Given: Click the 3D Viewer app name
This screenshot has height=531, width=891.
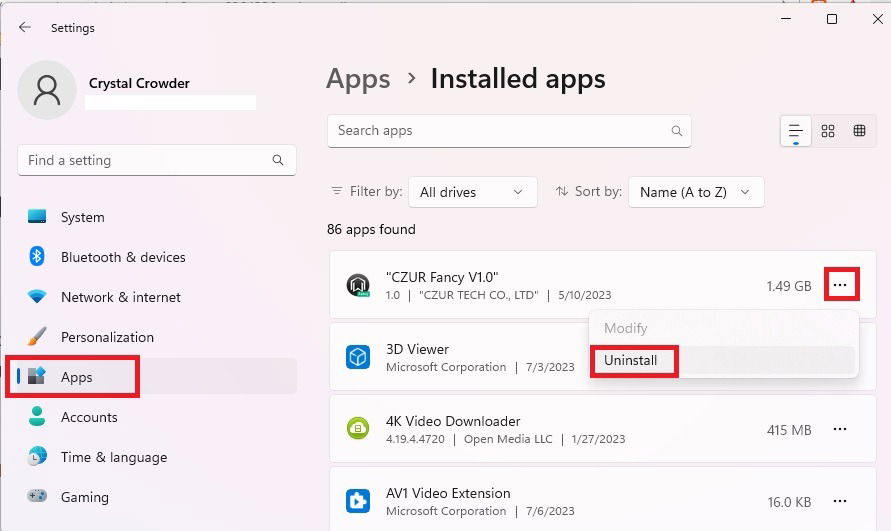Looking at the screenshot, I should pyautogui.click(x=417, y=349).
